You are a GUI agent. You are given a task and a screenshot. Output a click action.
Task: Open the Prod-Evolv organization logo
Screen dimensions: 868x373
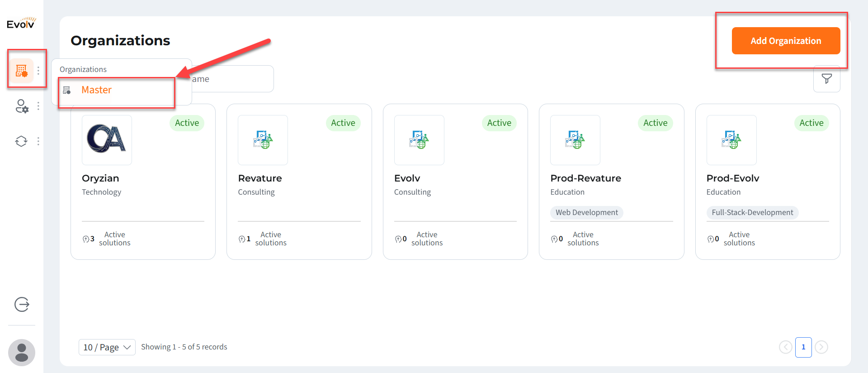point(731,140)
